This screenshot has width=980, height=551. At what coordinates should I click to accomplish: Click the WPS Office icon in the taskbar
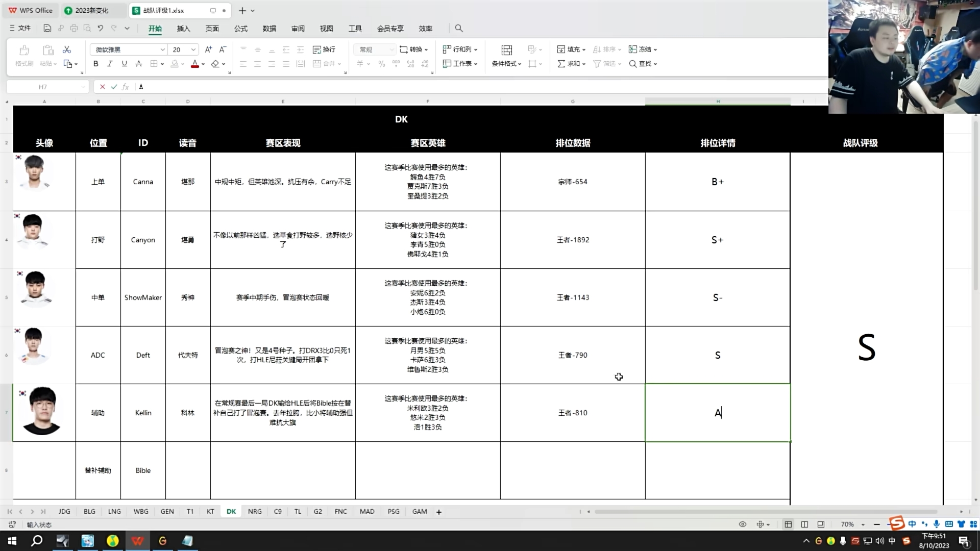click(x=138, y=541)
